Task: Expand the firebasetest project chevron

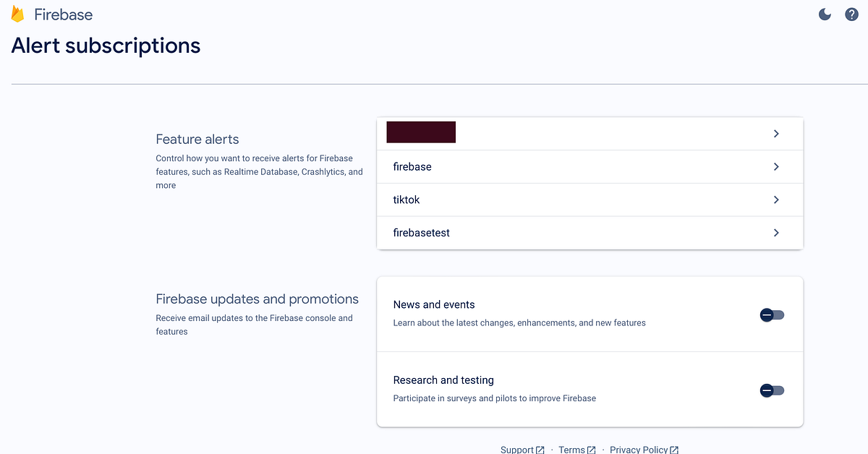Action: coord(776,233)
